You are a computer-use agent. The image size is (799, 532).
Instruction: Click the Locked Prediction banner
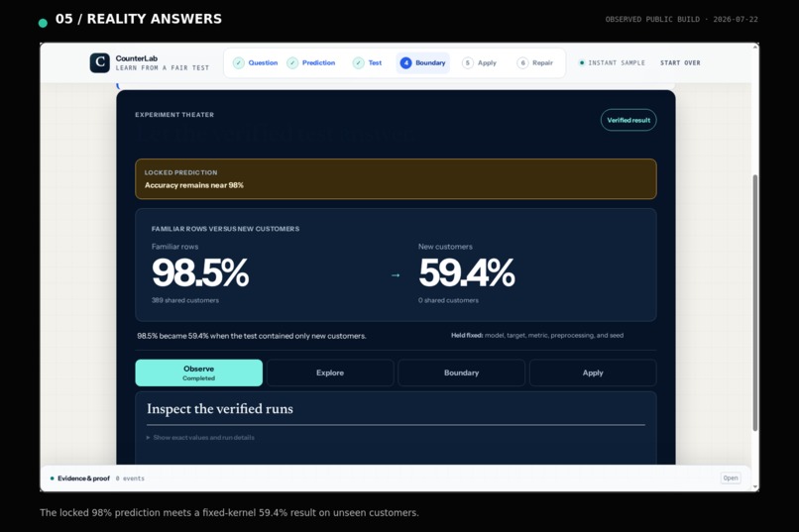pyautogui.click(x=396, y=178)
